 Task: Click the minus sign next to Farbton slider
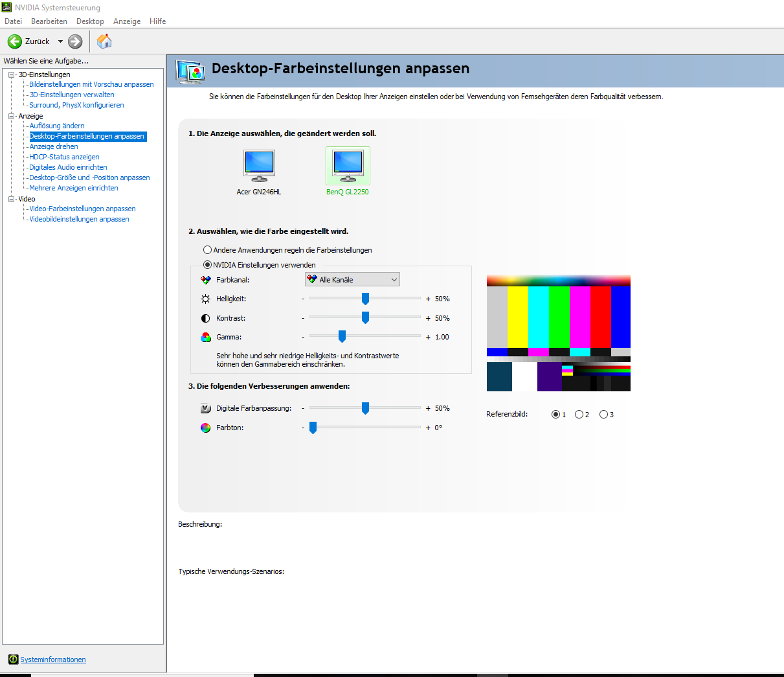tap(303, 428)
